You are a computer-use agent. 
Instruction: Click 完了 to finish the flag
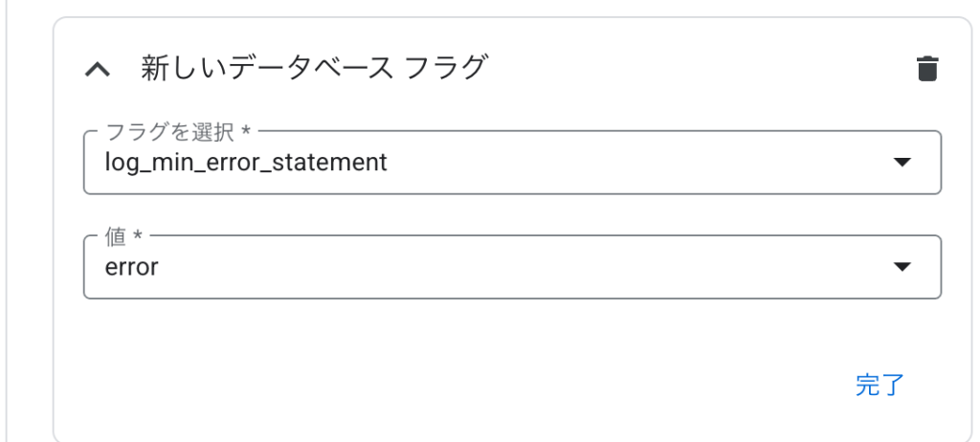click(x=880, y=386)
